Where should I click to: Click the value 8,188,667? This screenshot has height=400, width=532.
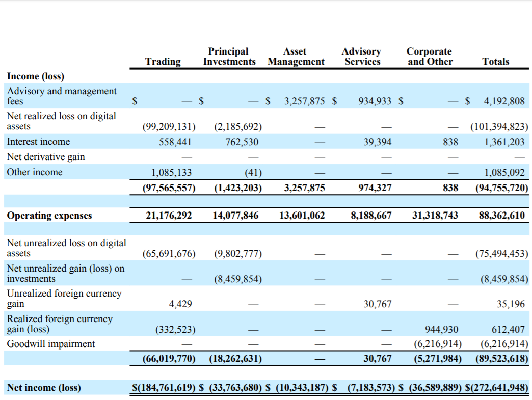tap(371, 216)
